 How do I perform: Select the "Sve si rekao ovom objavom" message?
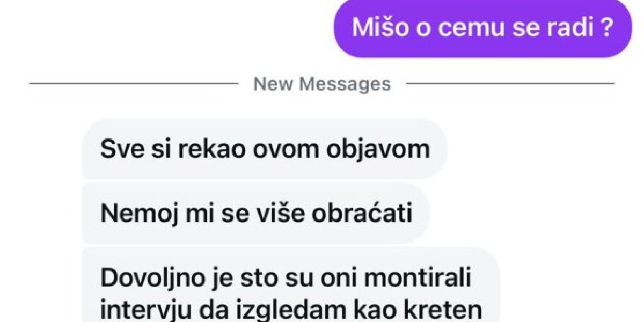[x=265, y=149]
